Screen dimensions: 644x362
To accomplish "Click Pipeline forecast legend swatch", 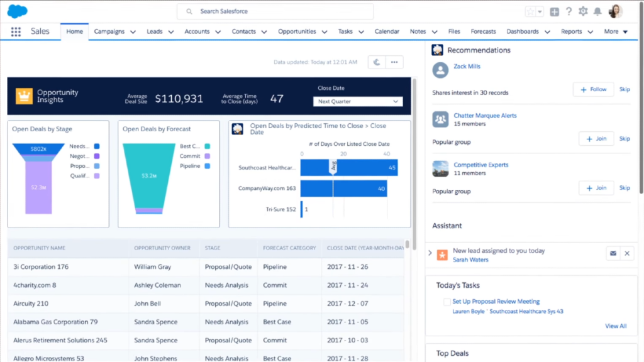I will (208, 166).
